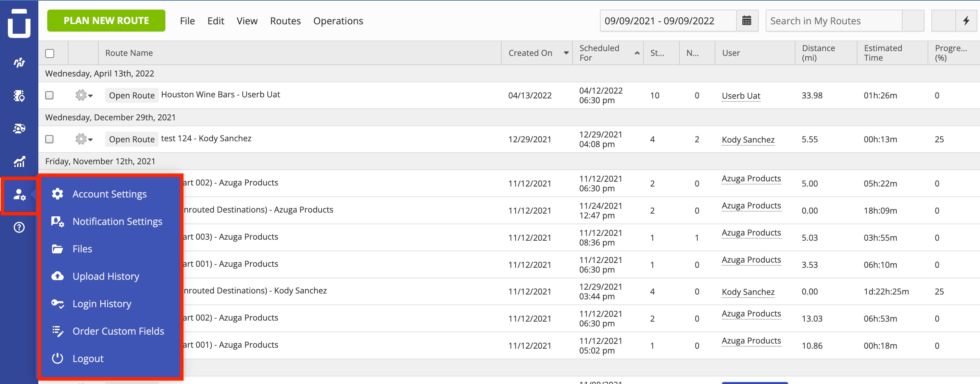The width and height of the screenshot is (980, 384).
Task: Open the routes planning sidebar icon
Action: [x=19, y=62]
